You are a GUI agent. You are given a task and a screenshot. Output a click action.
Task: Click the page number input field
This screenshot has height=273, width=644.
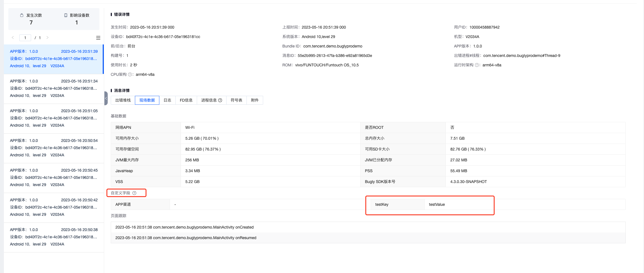pos(25,38)
